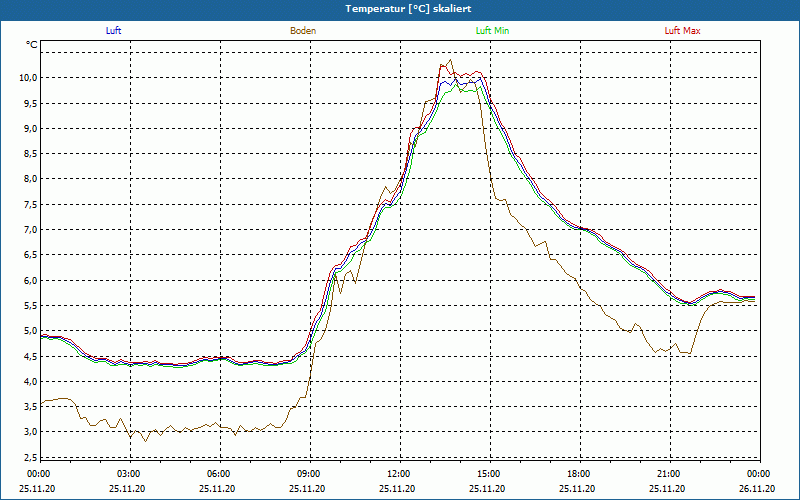
Task: Click the "00:00" label above 26.11.20
Action: click(759, 474)
